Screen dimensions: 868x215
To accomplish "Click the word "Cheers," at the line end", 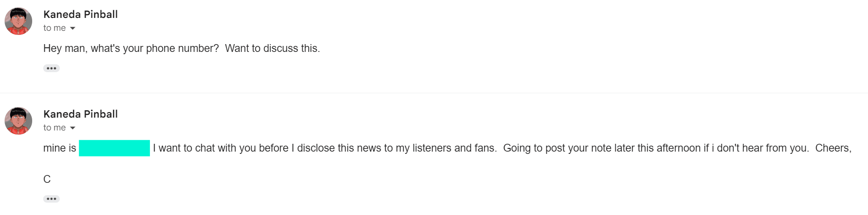I will (x=833, y=148).
